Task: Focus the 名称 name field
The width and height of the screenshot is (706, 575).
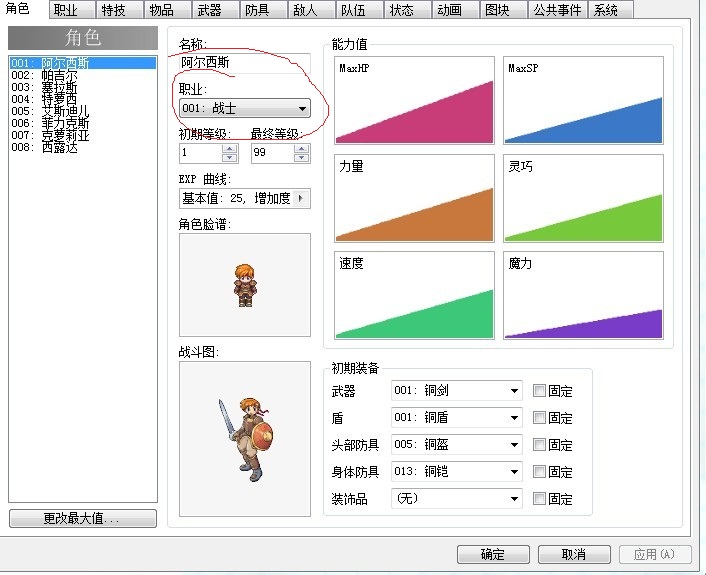Action: pos(244,63)
